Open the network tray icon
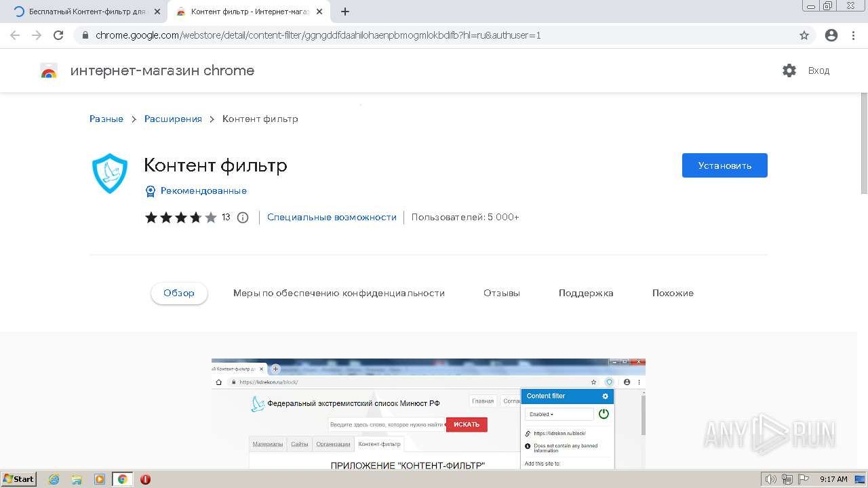The image size is (868, 488). 787,479
